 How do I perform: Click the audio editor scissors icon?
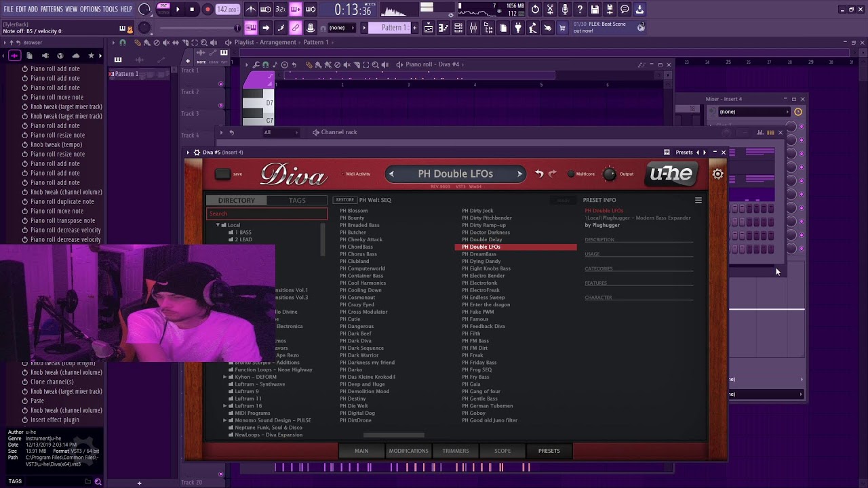pyautogui.click(x=550, y=9)
